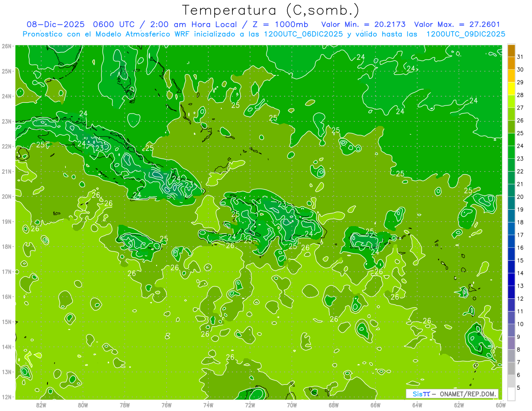
Task: Click the latitude axis label "19N"
Action: 7,221
